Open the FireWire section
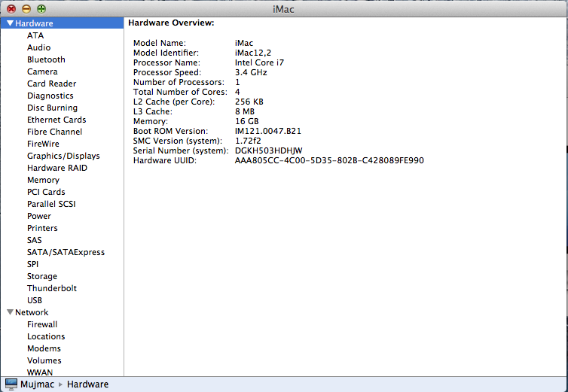The width and height of the screenshot is (568, 392). [x=43, y=144]
